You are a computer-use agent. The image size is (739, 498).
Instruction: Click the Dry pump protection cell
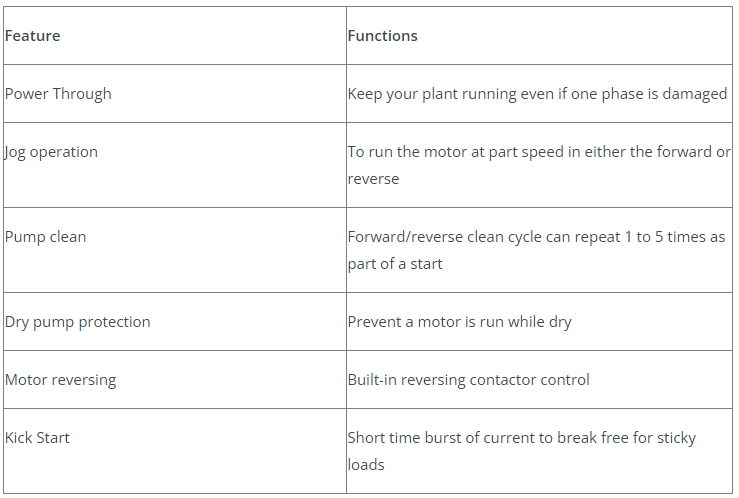click(78, 322)
